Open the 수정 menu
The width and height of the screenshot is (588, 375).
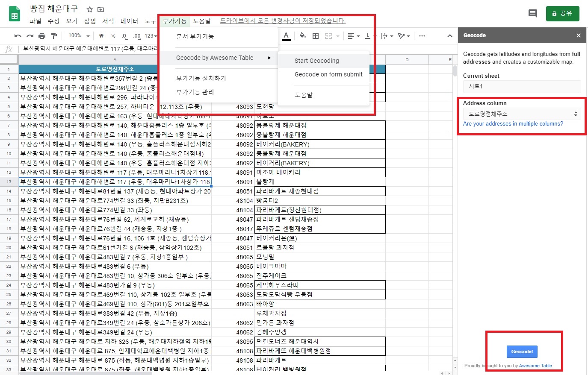53,21
